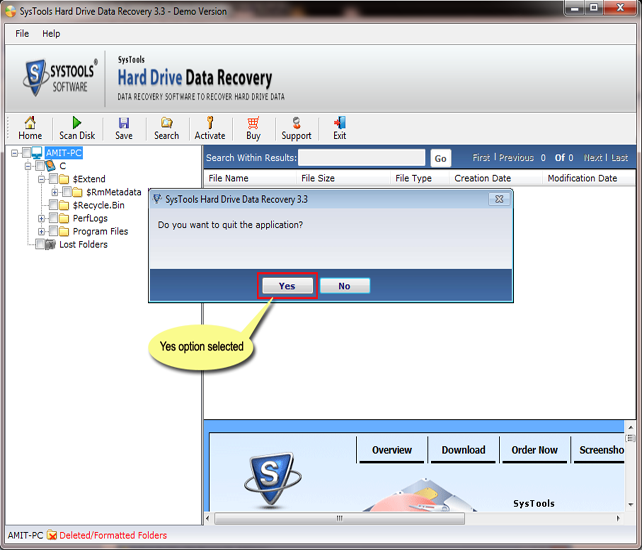The width and height of the screenshot is (642, 550).
Task: Open the Help menu
Action: [51, 34]
